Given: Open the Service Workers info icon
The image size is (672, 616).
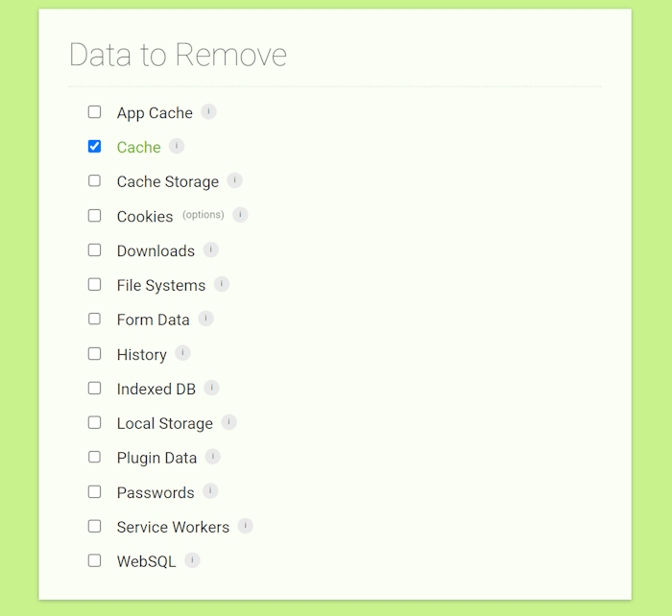Looking at the screenshot, I should pyautogui.click(x=245, y=526).
